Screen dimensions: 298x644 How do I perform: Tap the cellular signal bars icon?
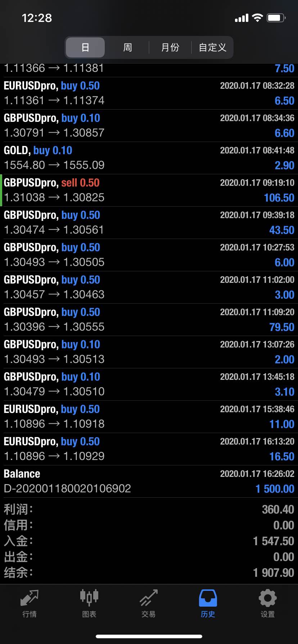pos(241,18)
